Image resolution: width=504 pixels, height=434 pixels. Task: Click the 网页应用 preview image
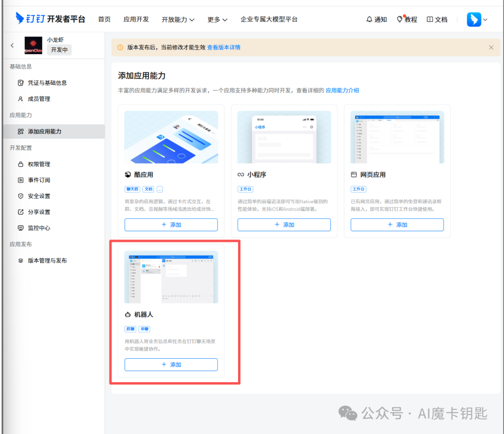397,137
